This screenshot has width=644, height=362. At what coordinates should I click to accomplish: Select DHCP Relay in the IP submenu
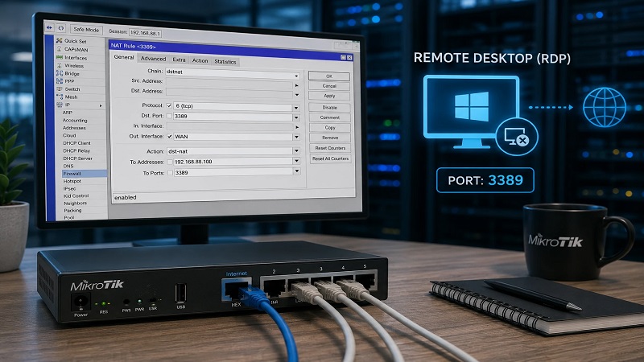click(76, 150)
